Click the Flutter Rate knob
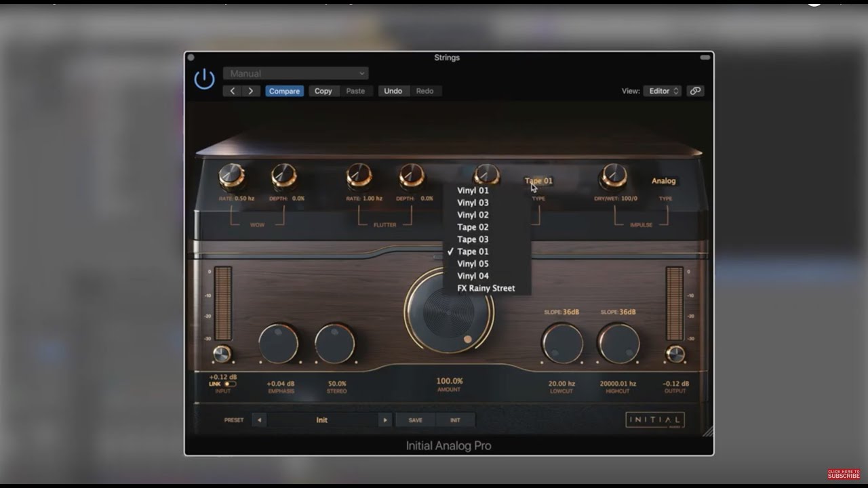The width and height of the screenshot is (868, 488). tap(359, 176)
